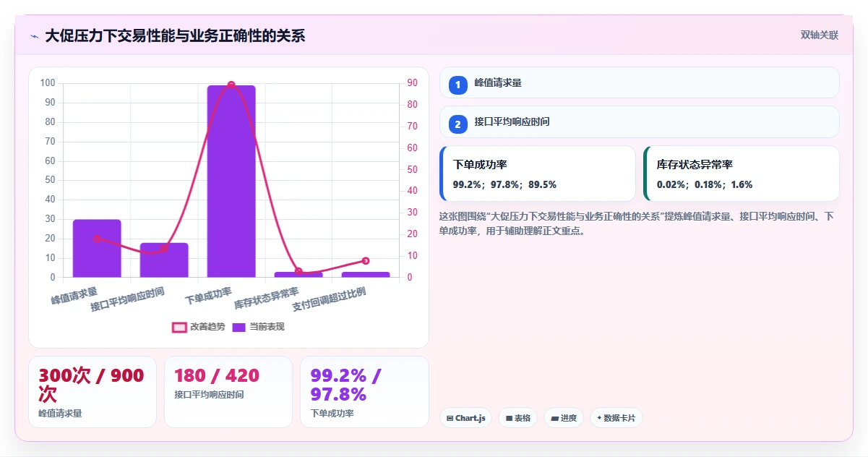This screenshot has height=457, width=868.
Task: Click the line point above 支付回调超过比例
Action: [366, 260]
